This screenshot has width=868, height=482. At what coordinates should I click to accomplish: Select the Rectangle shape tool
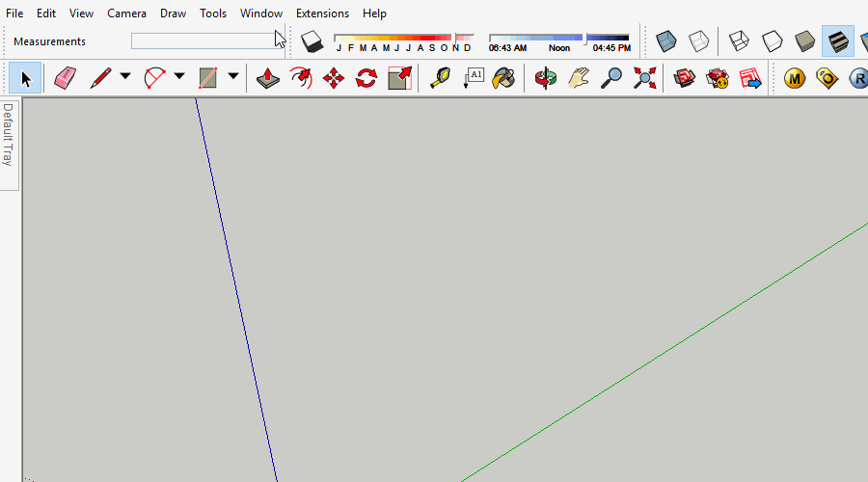point(207,78)
